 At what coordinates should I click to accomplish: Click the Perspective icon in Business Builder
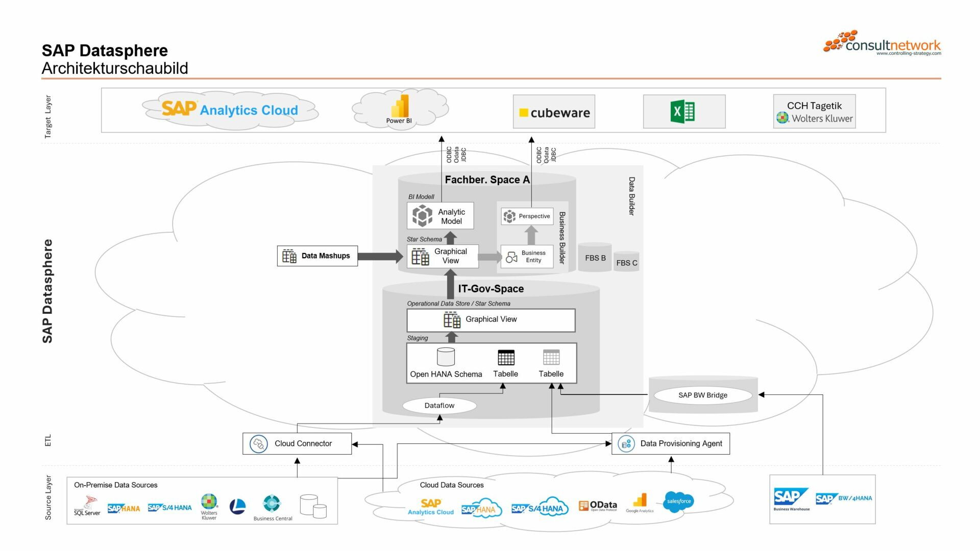tap(509, 216)
